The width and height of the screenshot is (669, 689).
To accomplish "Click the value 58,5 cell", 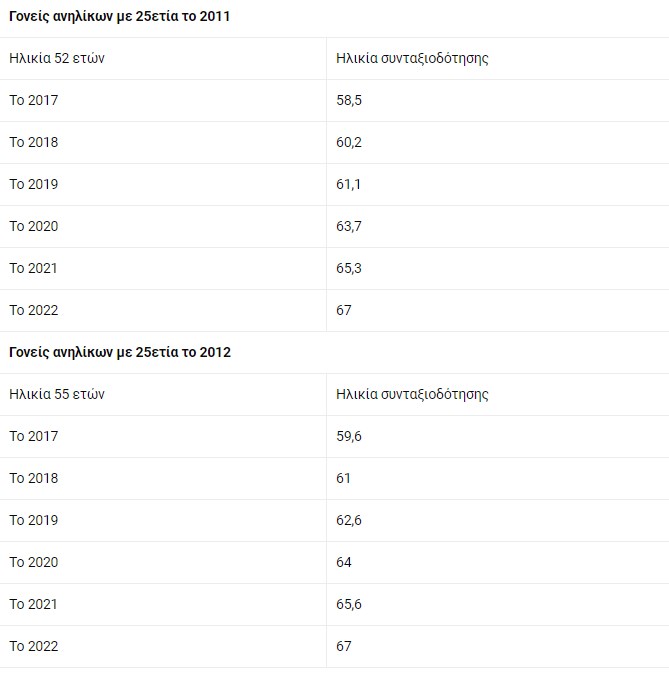I will (x=349, y=100).
